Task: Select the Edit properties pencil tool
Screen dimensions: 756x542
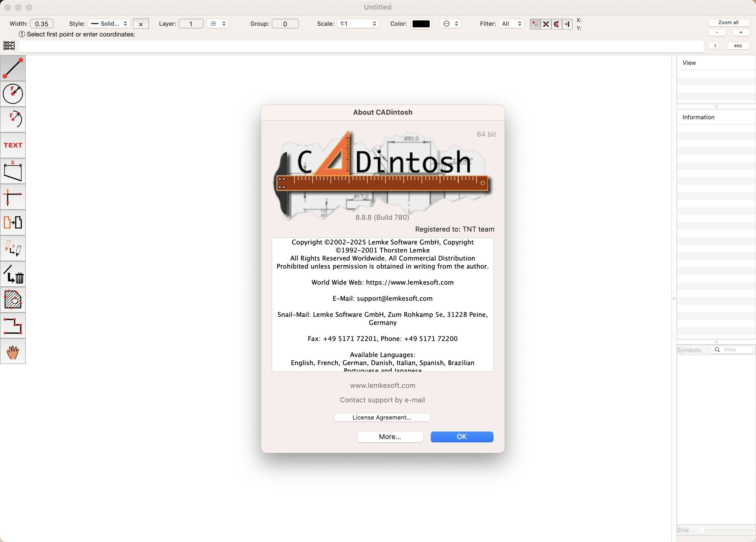Action: point(13,248)
